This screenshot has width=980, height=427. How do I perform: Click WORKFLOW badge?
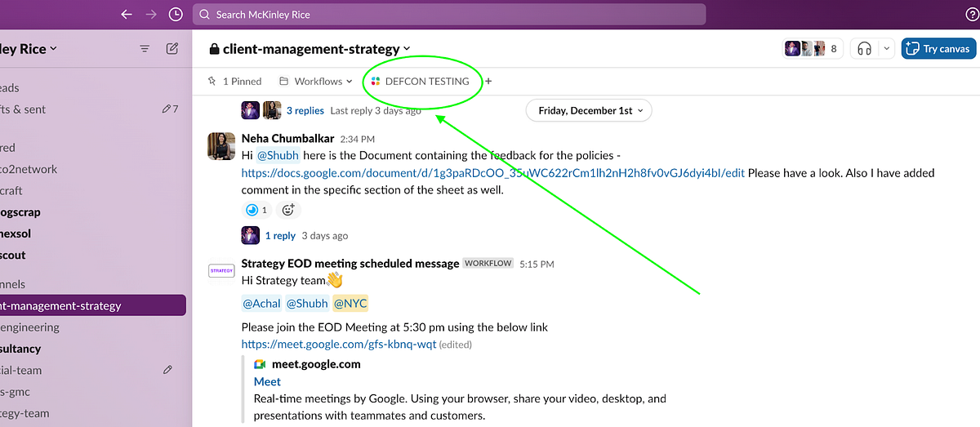pyautogui.click(x=488, y=264)
